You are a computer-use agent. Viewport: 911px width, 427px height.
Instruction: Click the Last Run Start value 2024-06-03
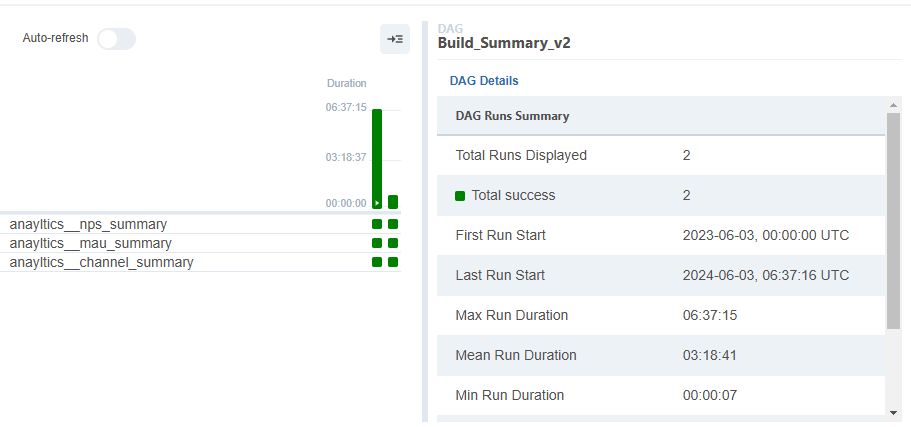click(766, 275)
